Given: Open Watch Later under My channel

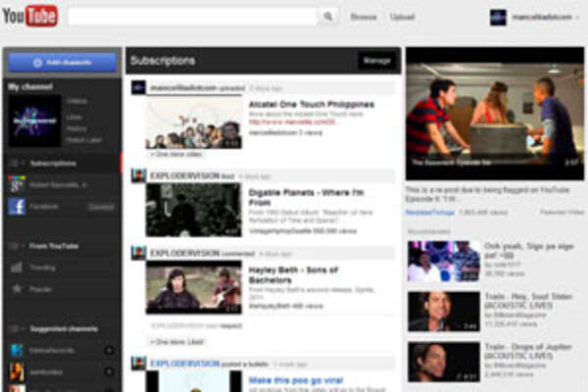Looking at the screenshot, I should pos(83,140).
